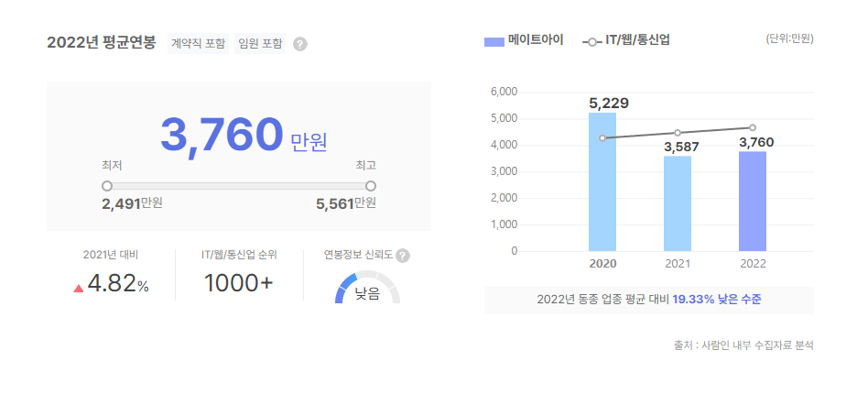Click the large 3,760 만원 figure

[x=244, y=137]
